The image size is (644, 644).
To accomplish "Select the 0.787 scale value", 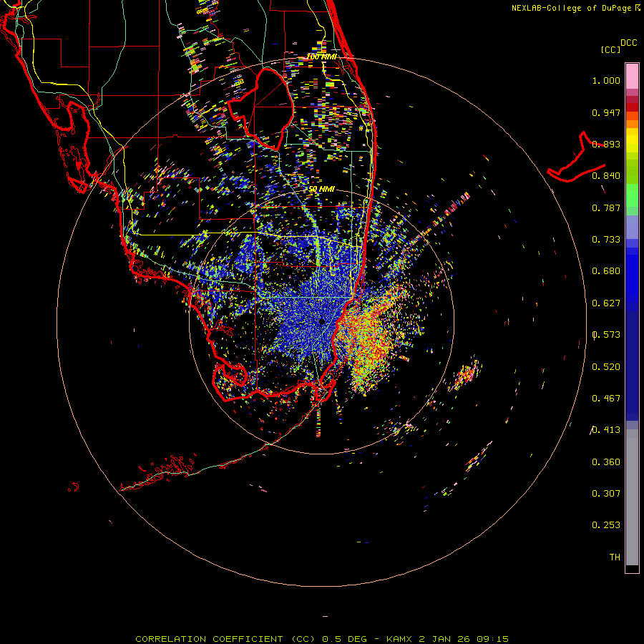I will point(606,208).
